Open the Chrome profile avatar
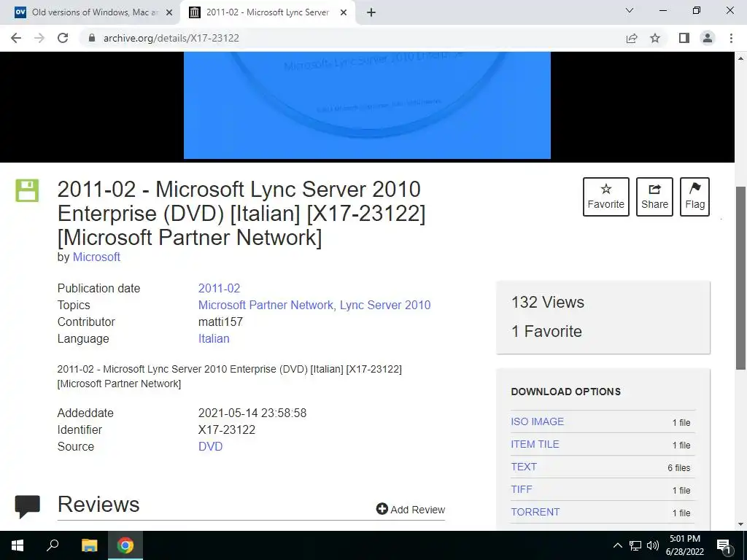The width and height of the screenshot is (747, 560). pyautogui.click(x=708, y=38)
